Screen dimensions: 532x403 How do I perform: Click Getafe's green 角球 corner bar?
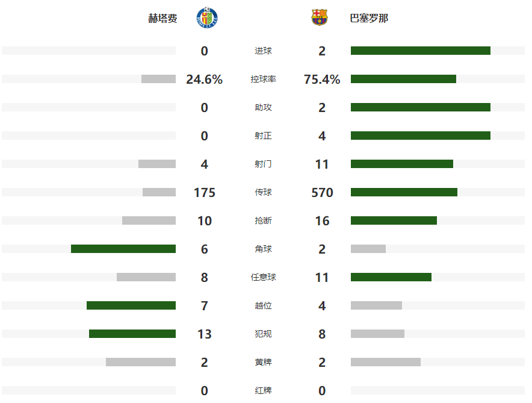tap(123, 249)
